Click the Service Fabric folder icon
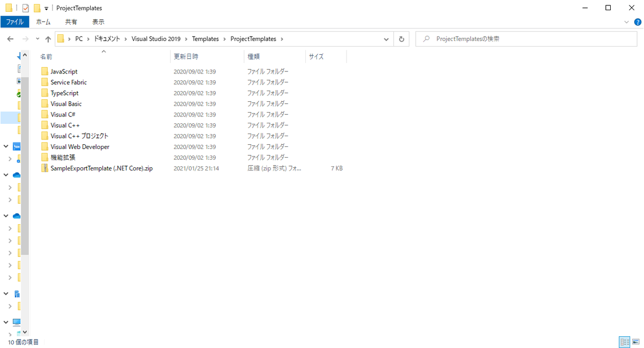644x348 pixels. point(45,82)
